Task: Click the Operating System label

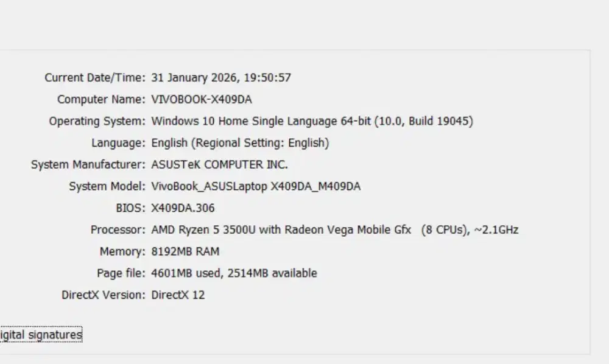Action: 97,121
